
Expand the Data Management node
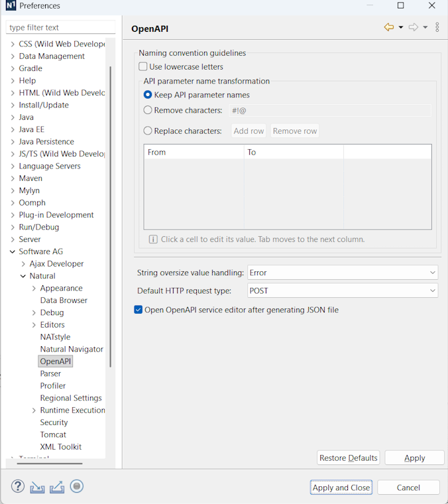[x=13, y=56]
